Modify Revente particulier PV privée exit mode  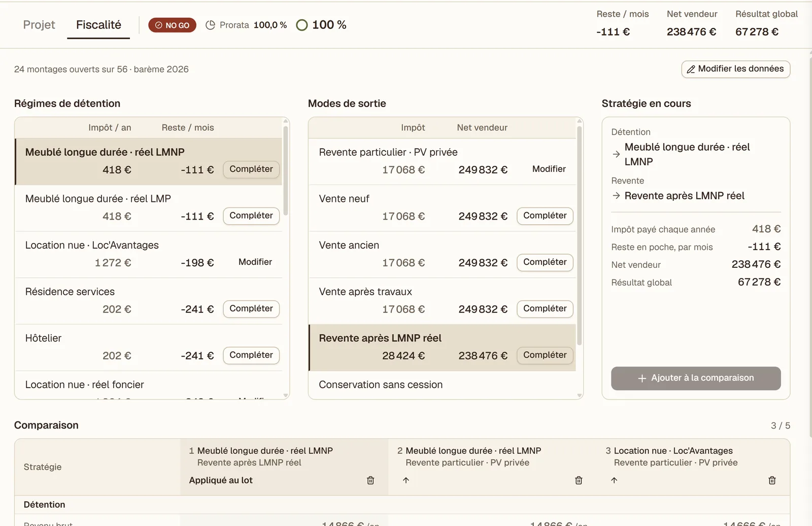(x=549, y=169)
